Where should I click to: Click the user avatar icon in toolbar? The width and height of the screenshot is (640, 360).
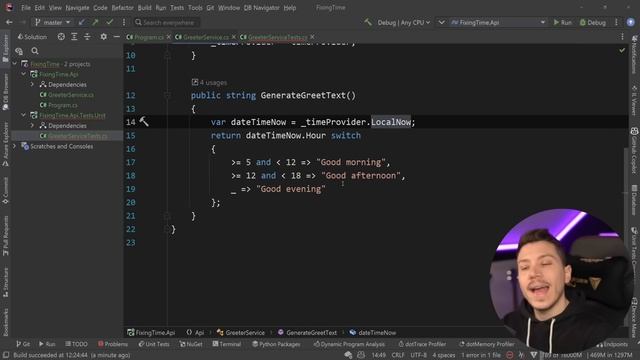pos(631,22)
